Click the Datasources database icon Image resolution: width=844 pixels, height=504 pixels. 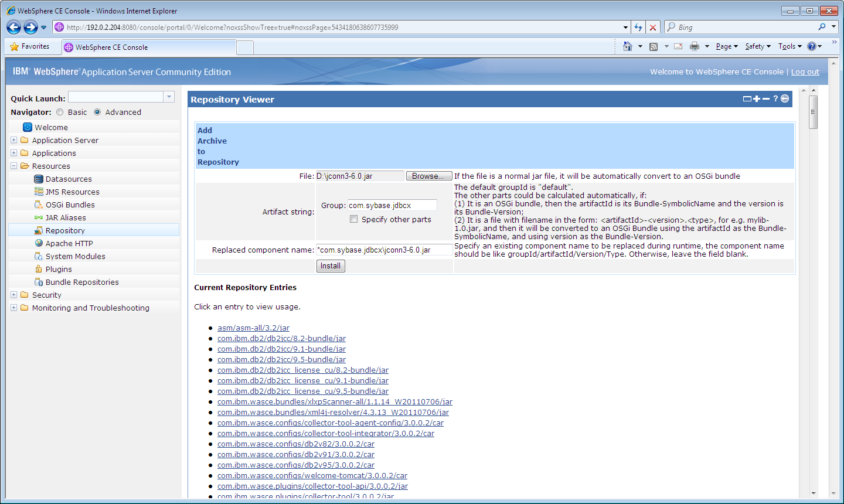pyautogui.click(x=39, y=179)
